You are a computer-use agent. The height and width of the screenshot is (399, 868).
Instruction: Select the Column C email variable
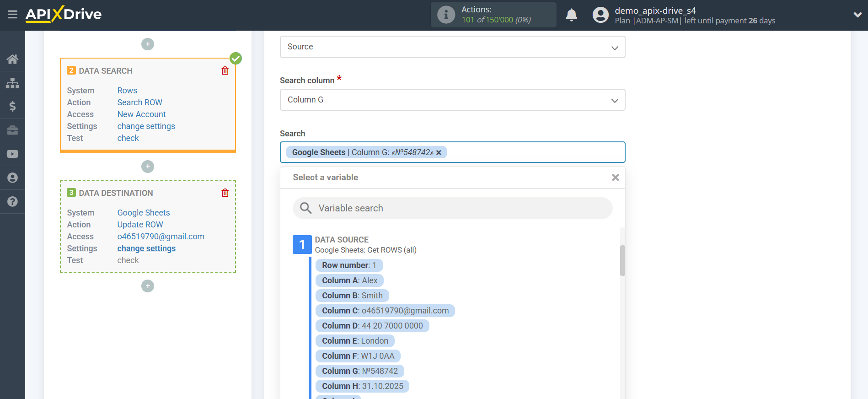(385, 311)
